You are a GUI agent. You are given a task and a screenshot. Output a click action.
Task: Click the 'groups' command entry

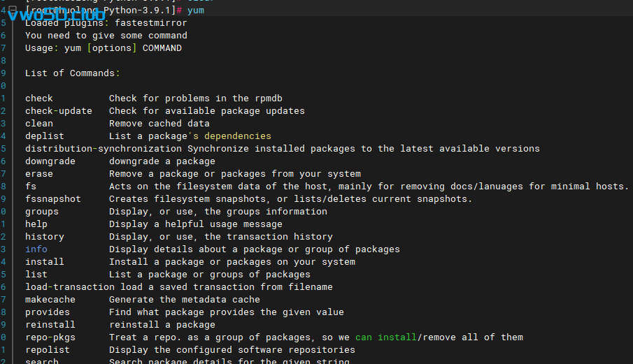point(41,212)
